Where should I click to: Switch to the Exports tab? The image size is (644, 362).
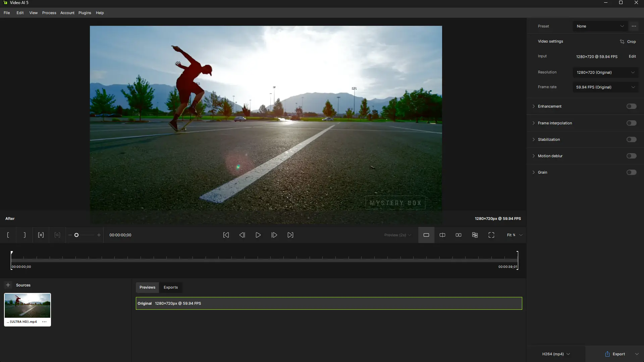click(x=171, y=287)
